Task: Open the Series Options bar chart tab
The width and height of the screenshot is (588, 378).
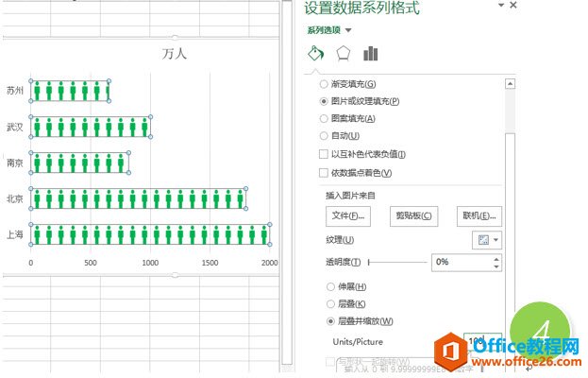Action: coord(371,53)
